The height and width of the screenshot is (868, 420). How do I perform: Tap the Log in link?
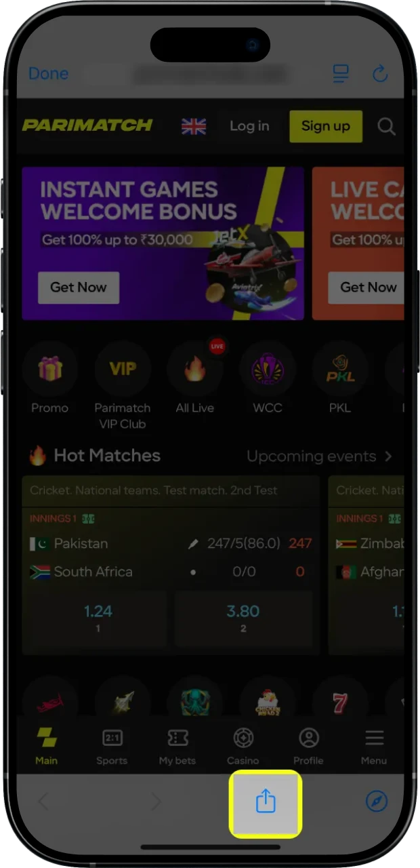(249, 126)
